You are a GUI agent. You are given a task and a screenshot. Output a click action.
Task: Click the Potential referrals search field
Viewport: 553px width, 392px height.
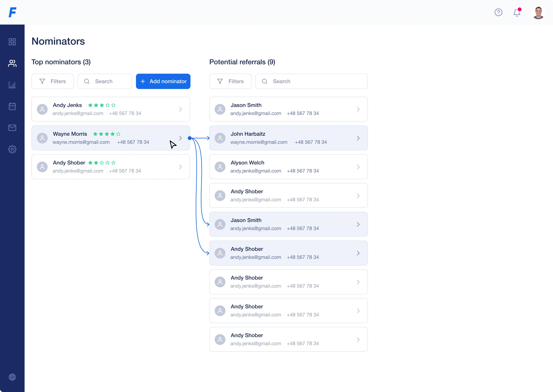pyautogui.click(x=311, y=81)
